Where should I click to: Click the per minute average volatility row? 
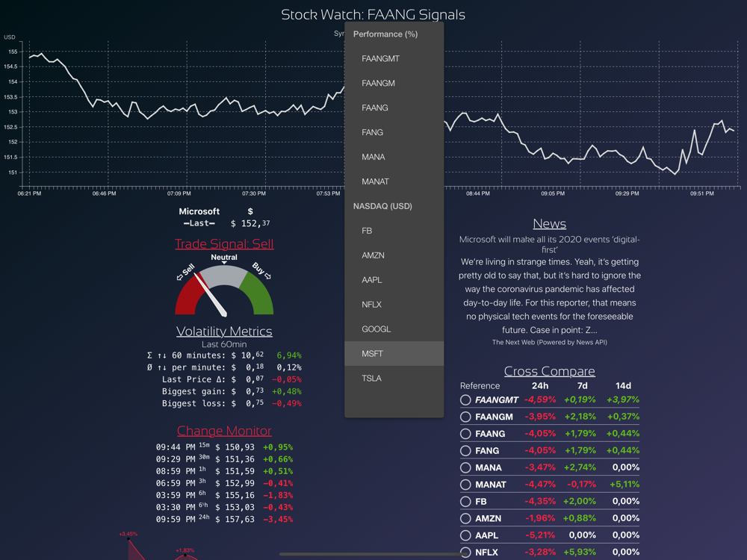(x=224, y=367)
